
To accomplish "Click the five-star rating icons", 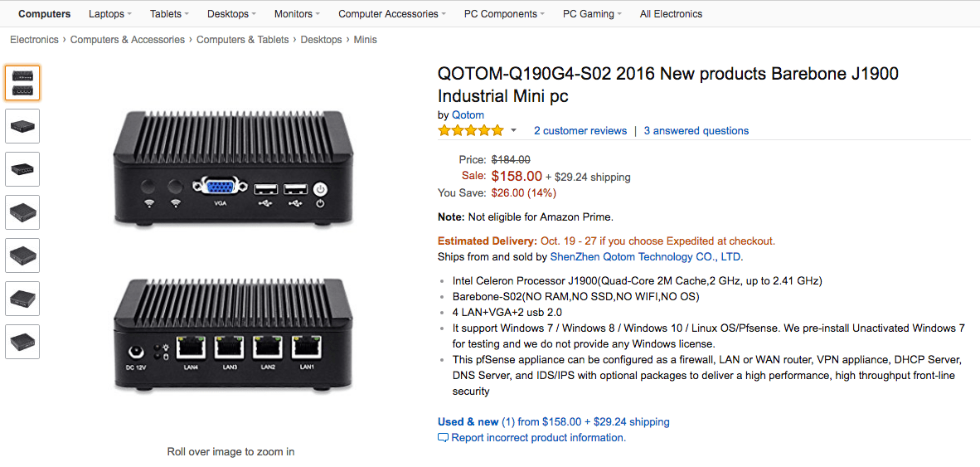I will [471, 131].
